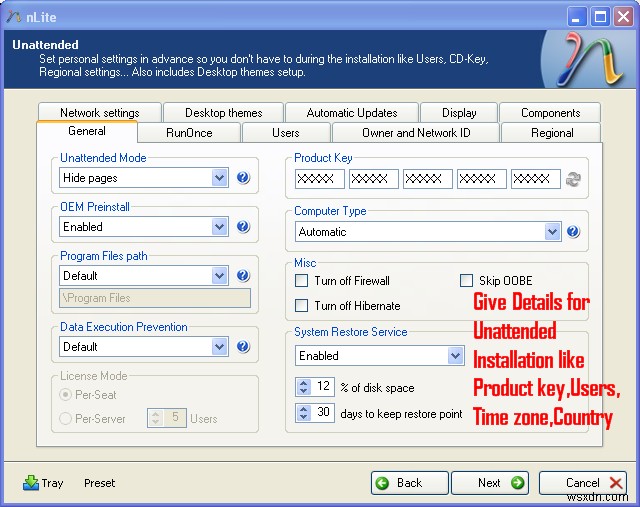This screenshot has height=507, width=640.
Task: Open help for Program Files path
Action: coord(243,276)
